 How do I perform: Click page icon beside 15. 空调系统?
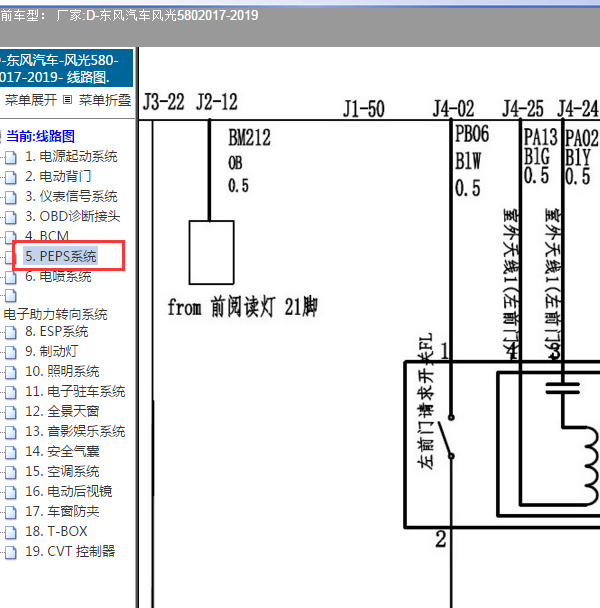point(10,472)
